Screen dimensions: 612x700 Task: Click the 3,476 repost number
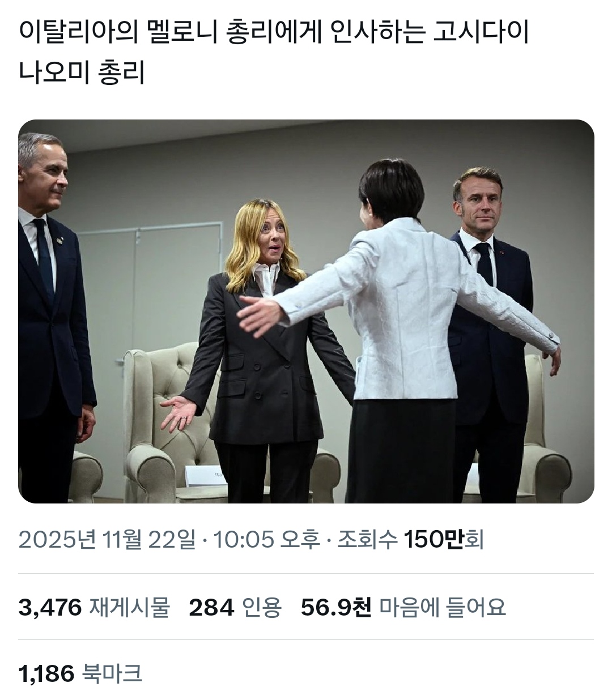point(50,608)
